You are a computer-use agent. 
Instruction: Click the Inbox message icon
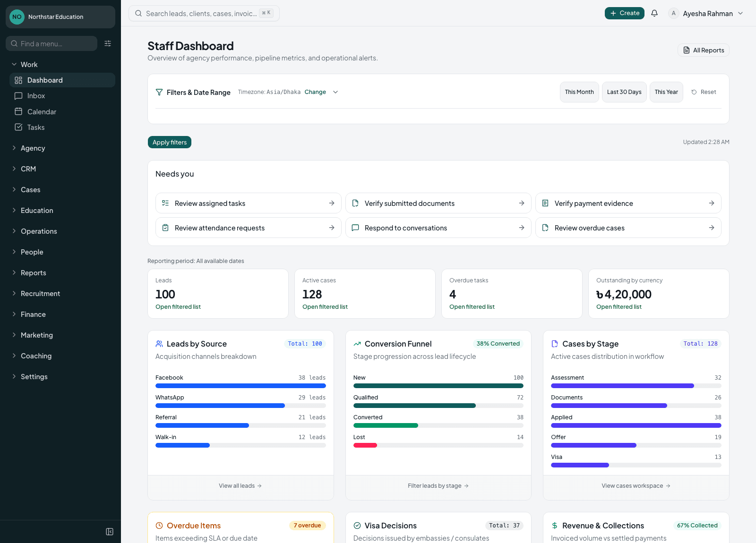[x=18, y=96]
